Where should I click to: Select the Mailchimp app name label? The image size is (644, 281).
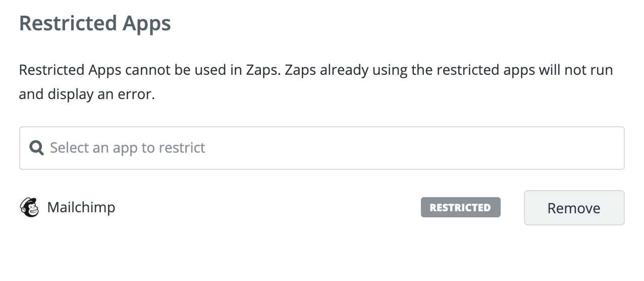click(x=81, y=207)
